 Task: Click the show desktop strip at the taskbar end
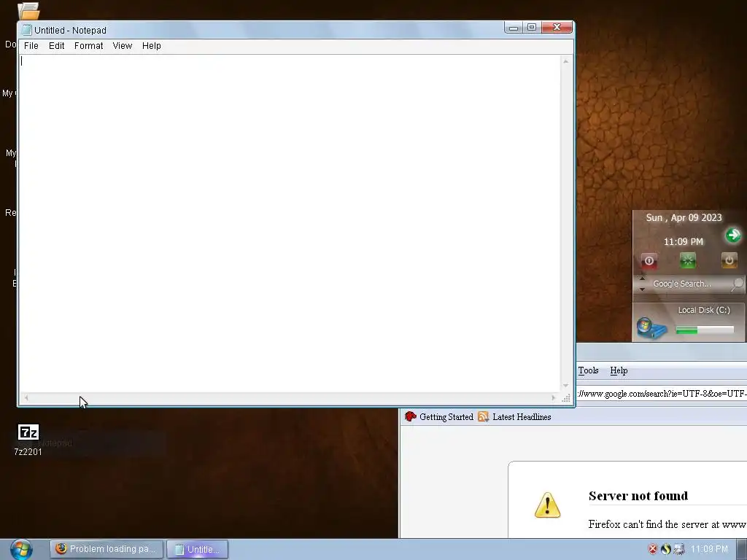[x=742, y=550]
